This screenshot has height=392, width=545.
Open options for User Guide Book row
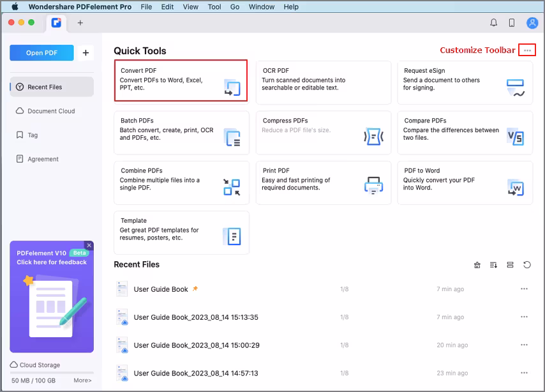[524, 289]
